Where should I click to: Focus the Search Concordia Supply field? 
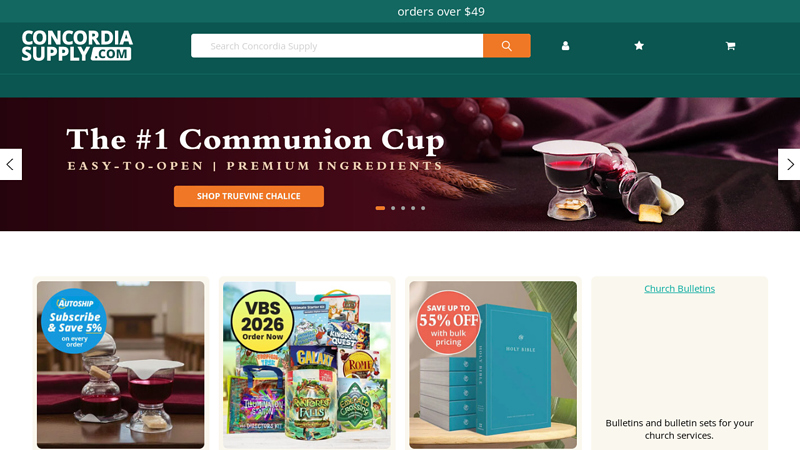337,46
